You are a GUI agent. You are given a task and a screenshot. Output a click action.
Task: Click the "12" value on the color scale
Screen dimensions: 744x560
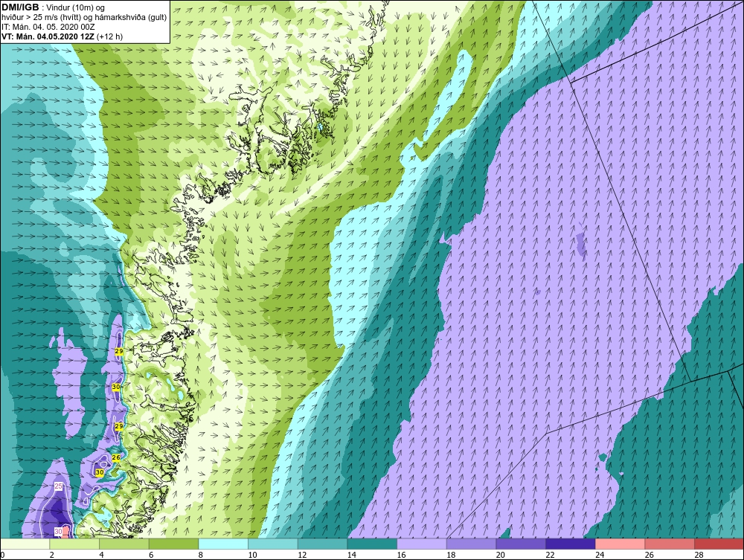(302, 555)
